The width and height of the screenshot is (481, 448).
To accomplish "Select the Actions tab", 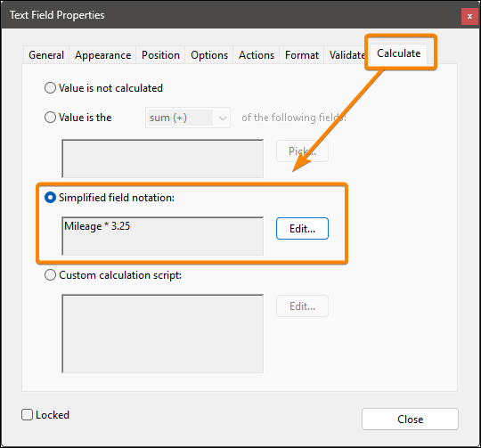I will pyautogui.click(x=257, y=55).
